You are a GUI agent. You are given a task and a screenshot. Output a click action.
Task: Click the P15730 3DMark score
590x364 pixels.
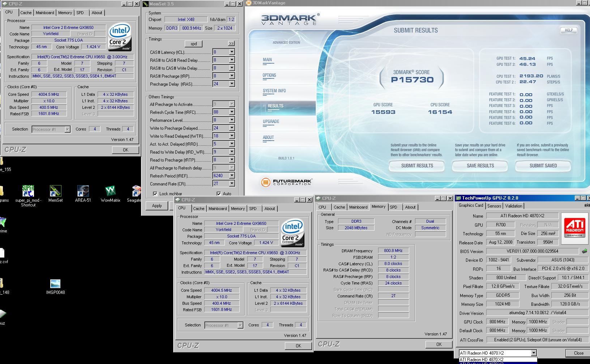pyautogui.click(x=412, y=80)
